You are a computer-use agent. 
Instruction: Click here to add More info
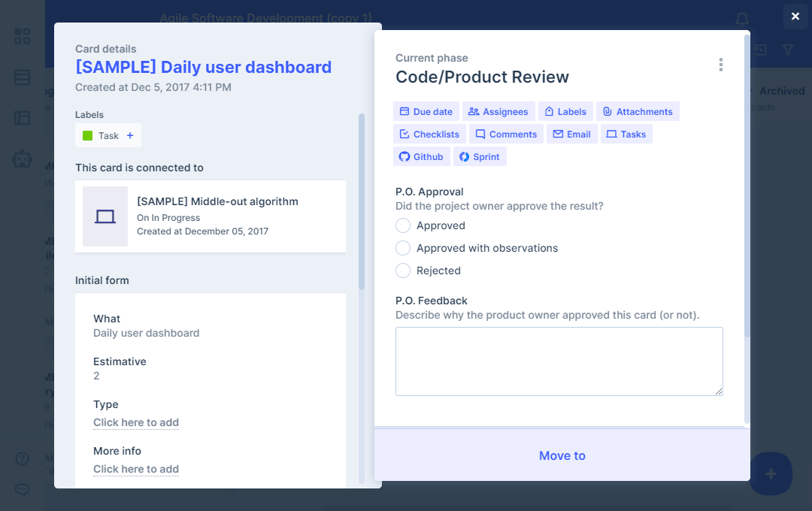136,469
